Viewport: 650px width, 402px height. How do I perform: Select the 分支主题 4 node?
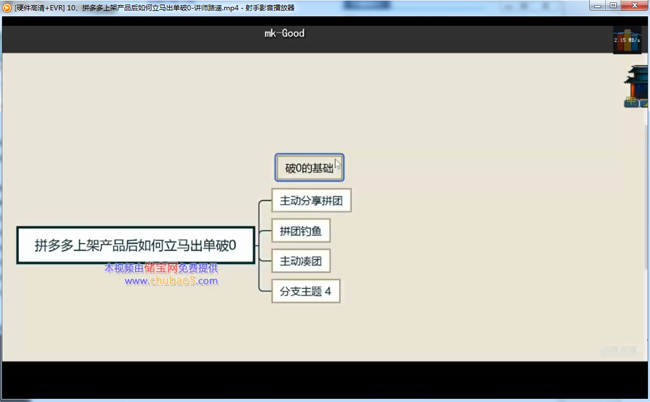(x=306, y=291)
